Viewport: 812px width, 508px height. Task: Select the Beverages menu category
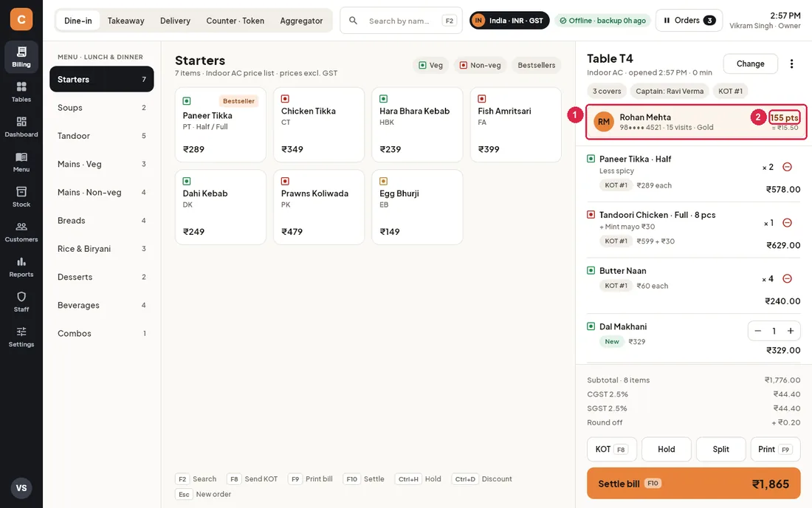tap(102, 305)
